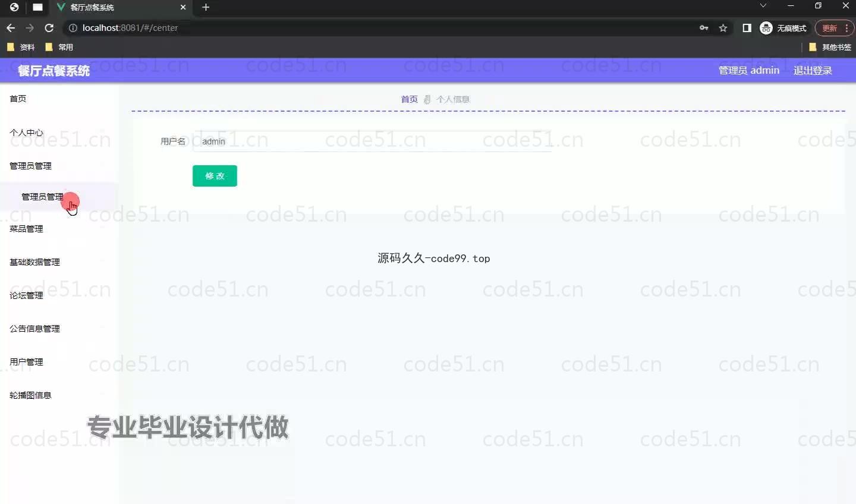
Task: Expand 基础数据管理 in the sidebar
Action: coord(59,262)
